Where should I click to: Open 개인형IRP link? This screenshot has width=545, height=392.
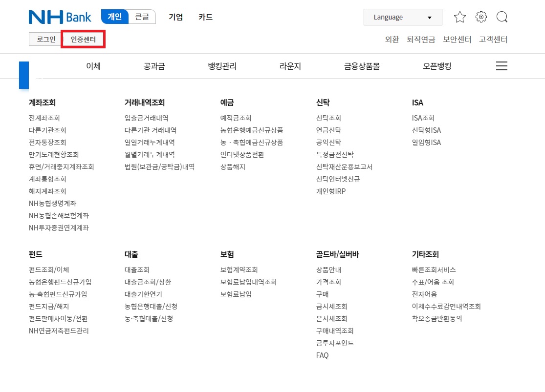331,191
